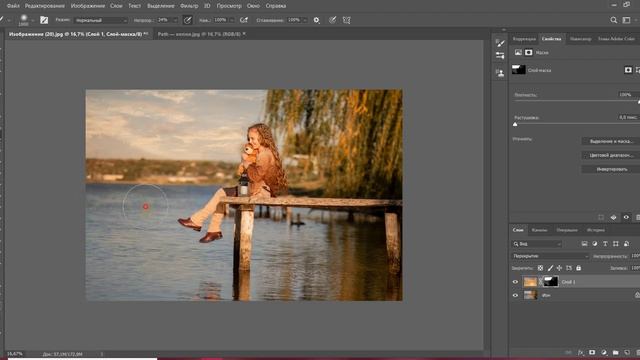Image resolution: width=640 pixels, height=360 pixels.
Task: Switch to Каналы tab
Action: coord(539,230)
